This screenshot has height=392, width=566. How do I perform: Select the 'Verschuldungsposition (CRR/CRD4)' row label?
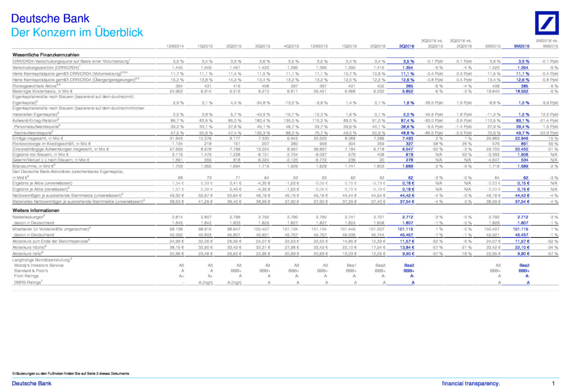click(46, 68)
